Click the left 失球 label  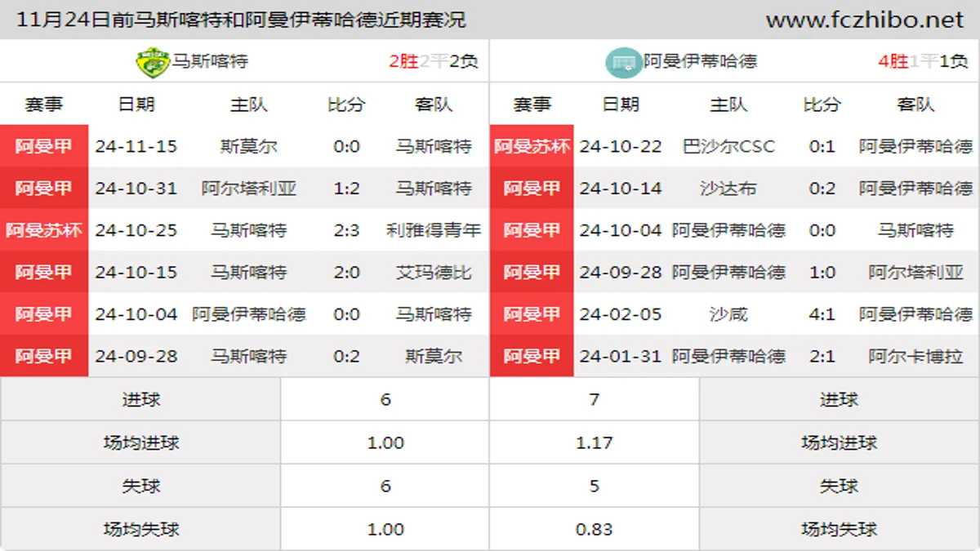[x=141, y=486]
